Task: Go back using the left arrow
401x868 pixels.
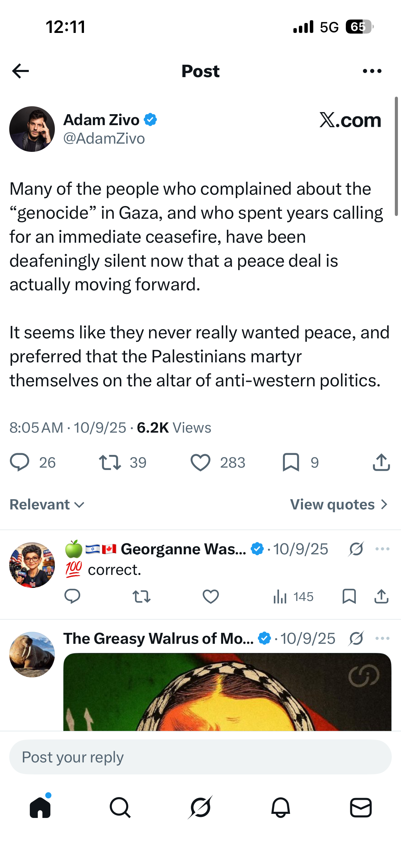Action: pyautogui.click(x=21, y=71)
